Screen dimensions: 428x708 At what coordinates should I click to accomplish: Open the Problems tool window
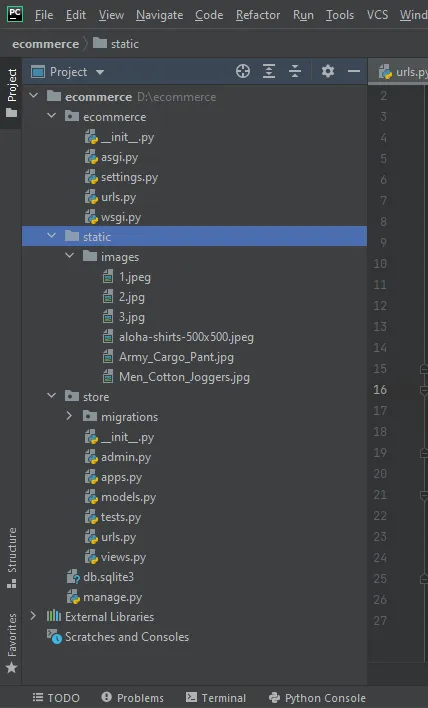(132, 698)
